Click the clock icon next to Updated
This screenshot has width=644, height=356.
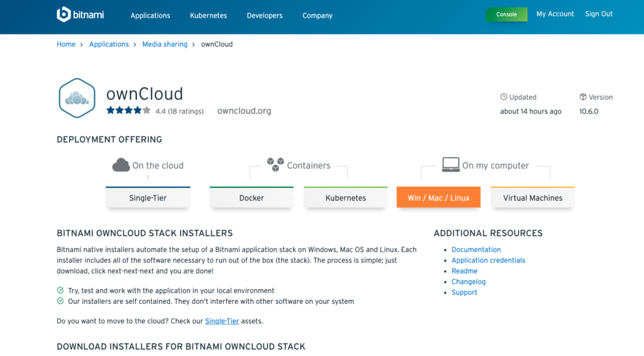point(504,97)
